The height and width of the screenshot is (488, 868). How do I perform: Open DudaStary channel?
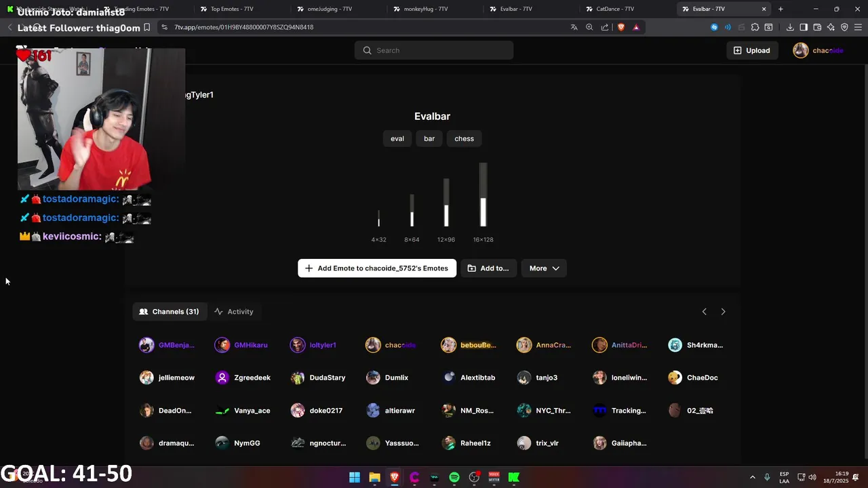[x=318, y=378]
